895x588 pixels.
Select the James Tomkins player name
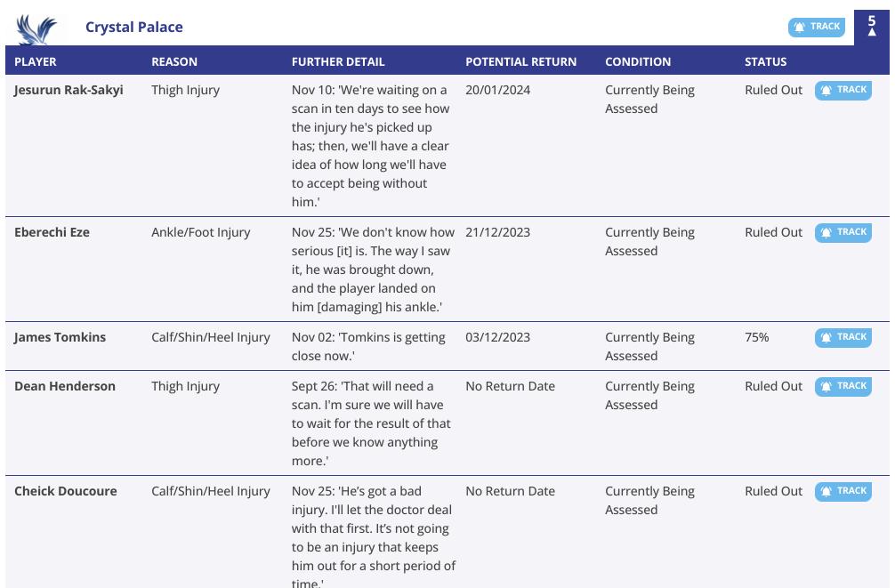pos(60,337)
